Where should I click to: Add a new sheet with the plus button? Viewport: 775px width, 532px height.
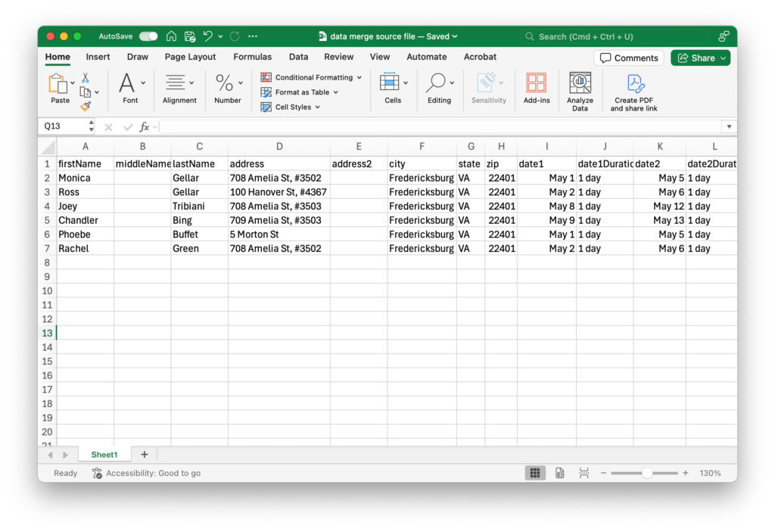145,454
